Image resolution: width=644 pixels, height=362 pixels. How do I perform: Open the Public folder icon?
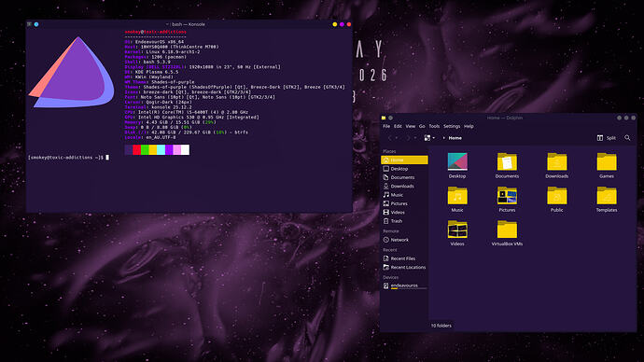557,196
